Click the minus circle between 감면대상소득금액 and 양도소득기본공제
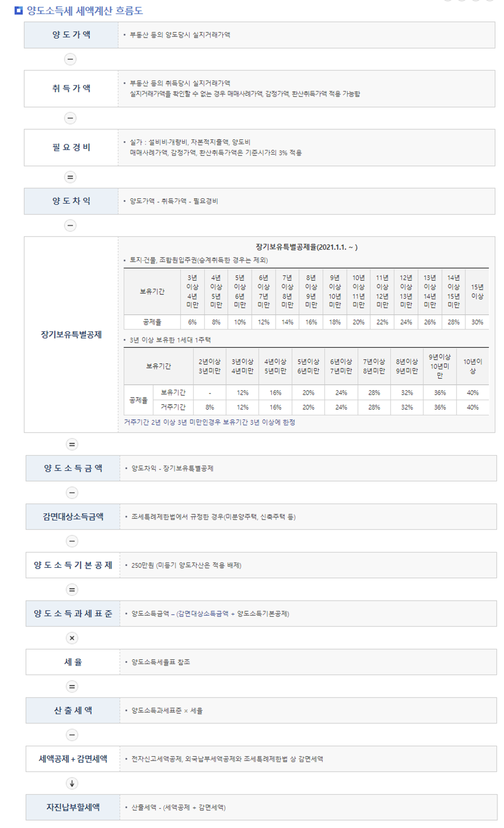Image resolution: width=504 pixels, height=828 pixels. 72,541
